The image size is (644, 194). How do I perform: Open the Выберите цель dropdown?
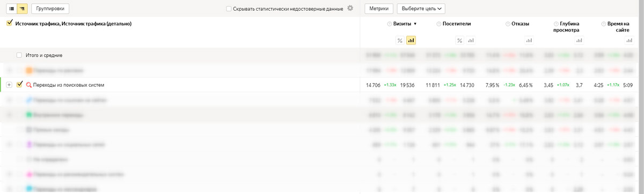421,9
